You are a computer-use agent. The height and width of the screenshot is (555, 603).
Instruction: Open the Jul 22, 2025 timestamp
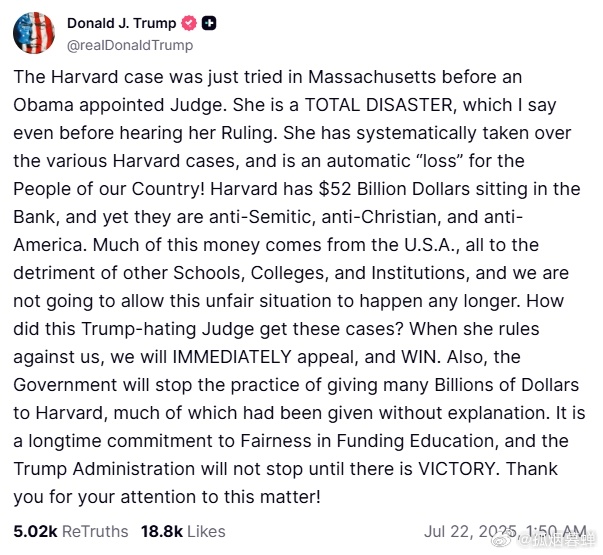505,532
